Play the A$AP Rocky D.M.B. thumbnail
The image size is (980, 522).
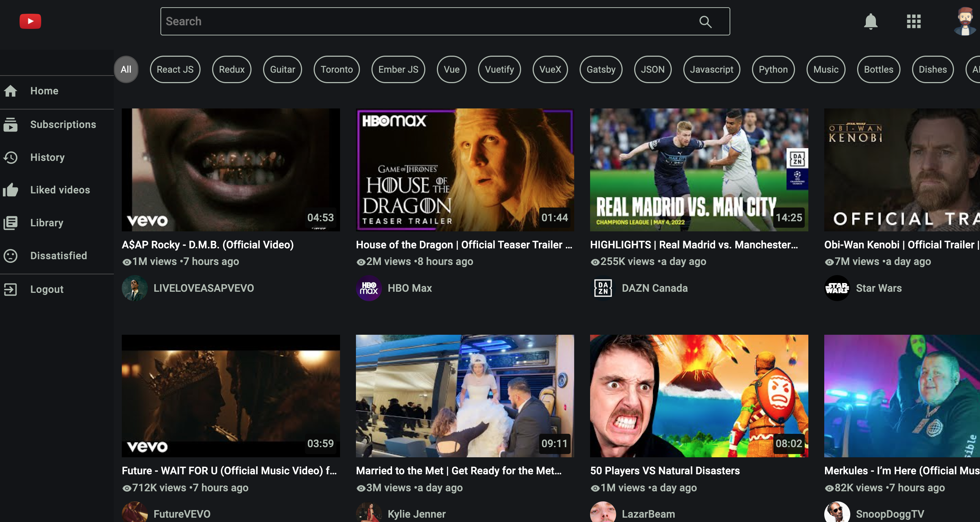(231, 170)
